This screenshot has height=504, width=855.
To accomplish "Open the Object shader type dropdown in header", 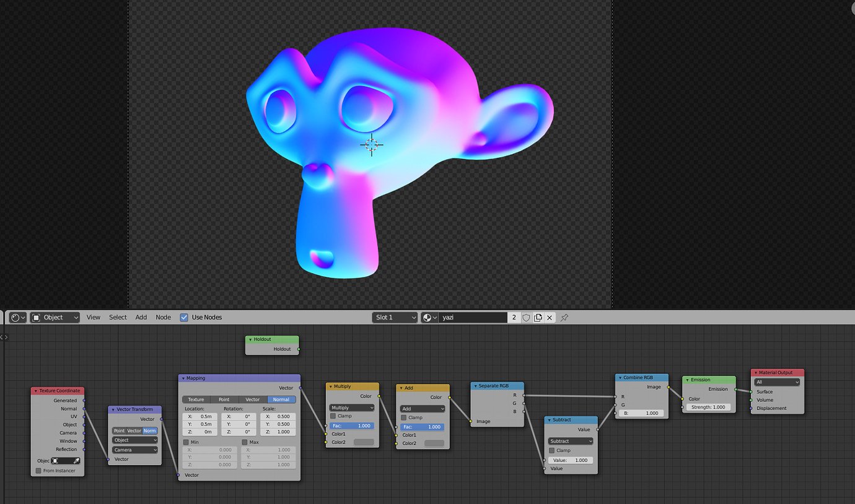I will click(x=55, y=317).
